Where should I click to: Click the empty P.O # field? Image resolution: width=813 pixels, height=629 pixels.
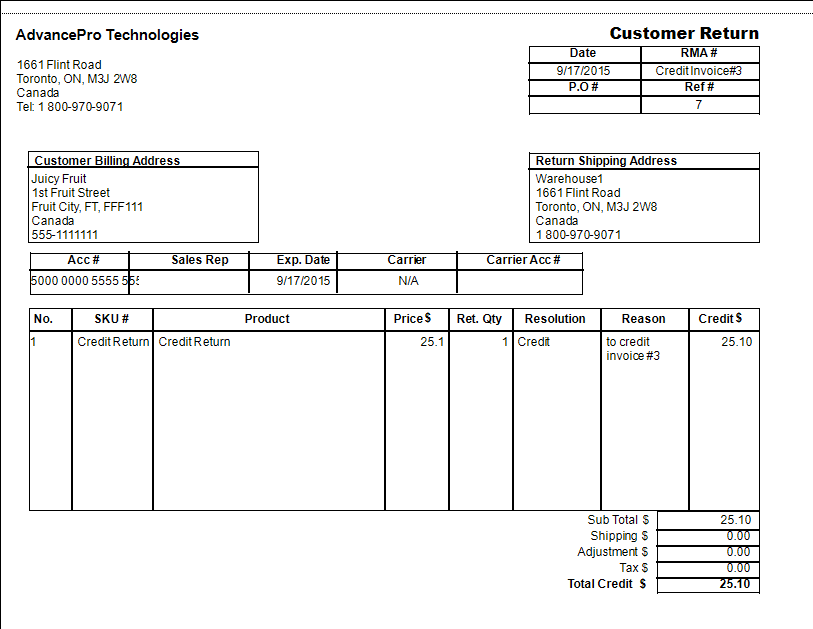pyautogui.click(x=583, y=102)
